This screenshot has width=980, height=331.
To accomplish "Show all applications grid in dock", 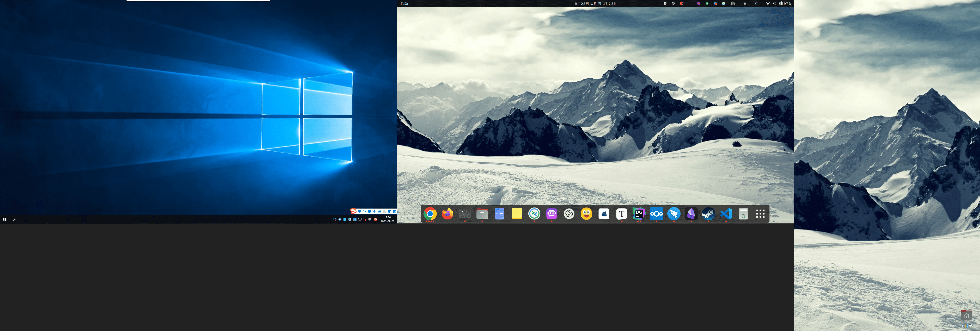I will coord(760,214).
